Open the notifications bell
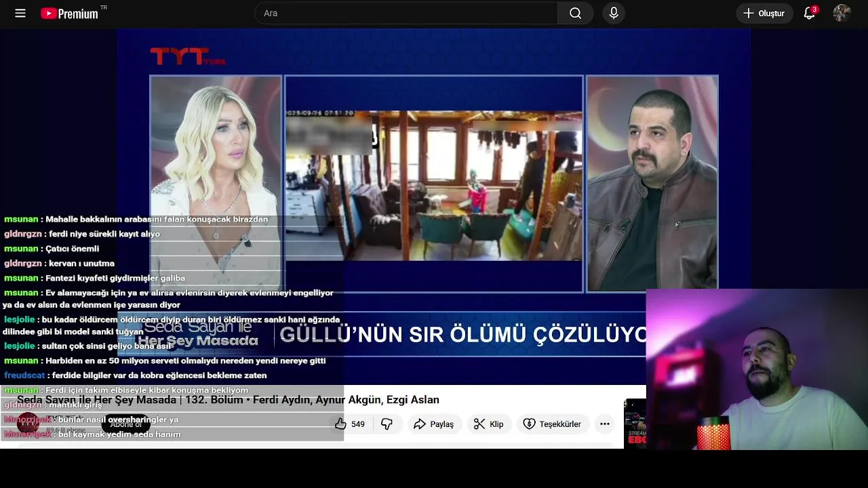The width and height of the screenshot is (868, 488). point(809,13)
